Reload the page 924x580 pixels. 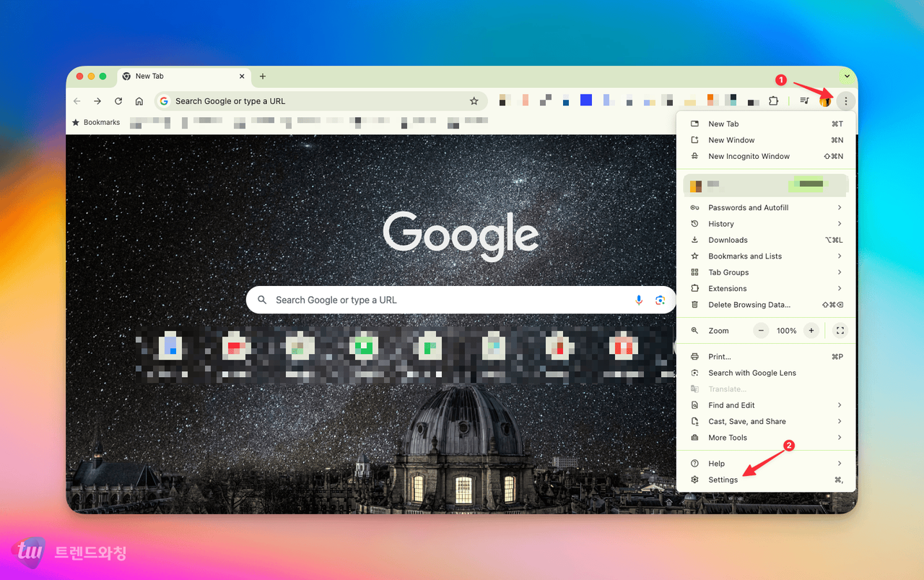click(x=118, y=101)
